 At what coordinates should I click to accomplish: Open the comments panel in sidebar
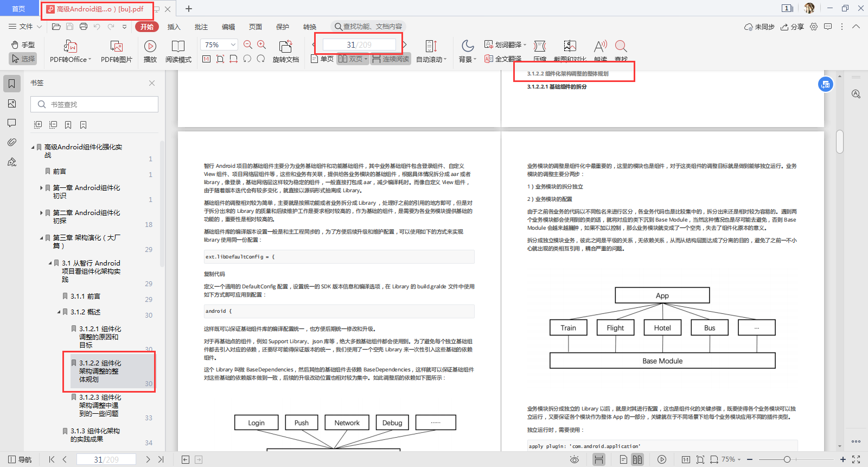[12, 123]
